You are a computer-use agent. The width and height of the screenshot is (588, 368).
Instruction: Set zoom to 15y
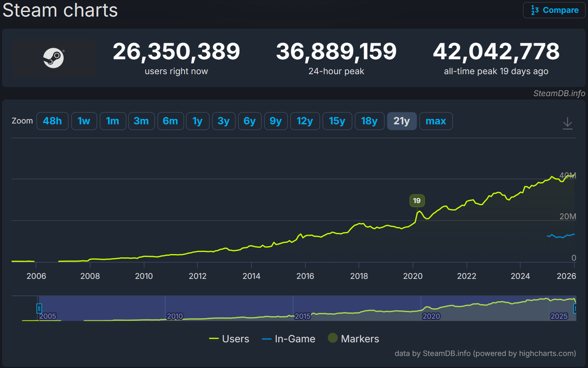(x=337, y=121)
